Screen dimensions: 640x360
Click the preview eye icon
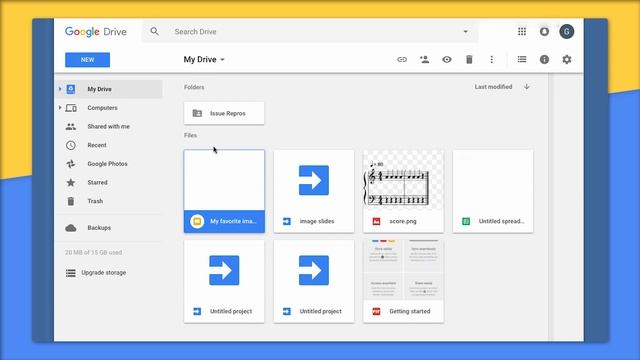coord(447,60)
